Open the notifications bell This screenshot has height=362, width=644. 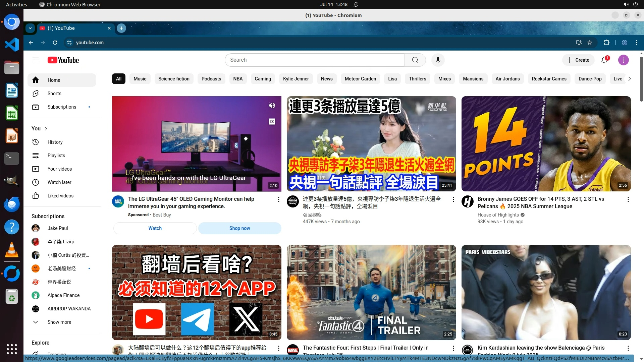[x=604, y=60]
